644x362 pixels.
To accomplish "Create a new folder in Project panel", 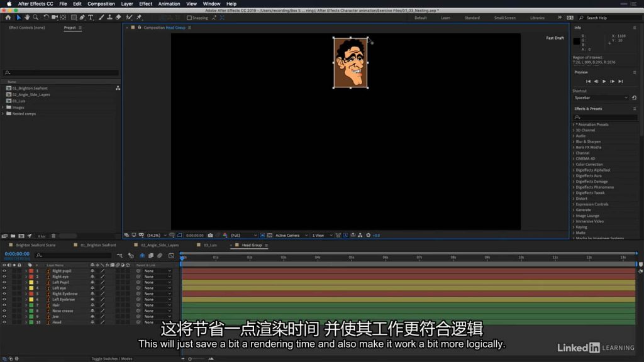I will coord(13,236).
